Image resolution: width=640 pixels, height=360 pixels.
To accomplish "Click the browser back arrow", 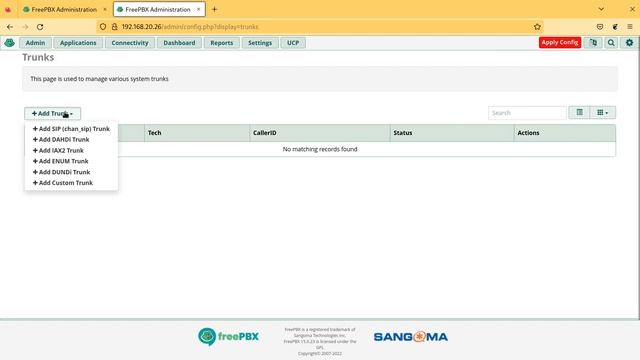I will 10,27.
